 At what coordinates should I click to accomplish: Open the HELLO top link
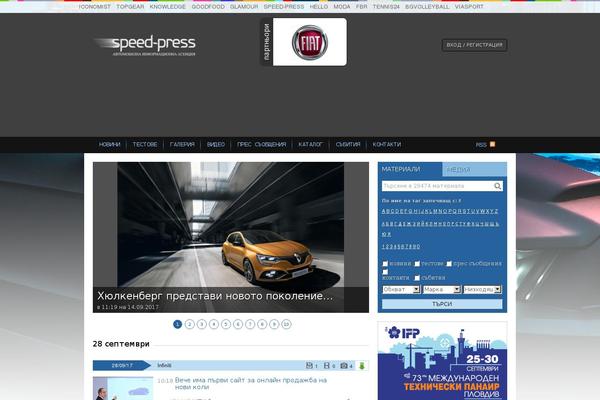[x=319, y=7]
